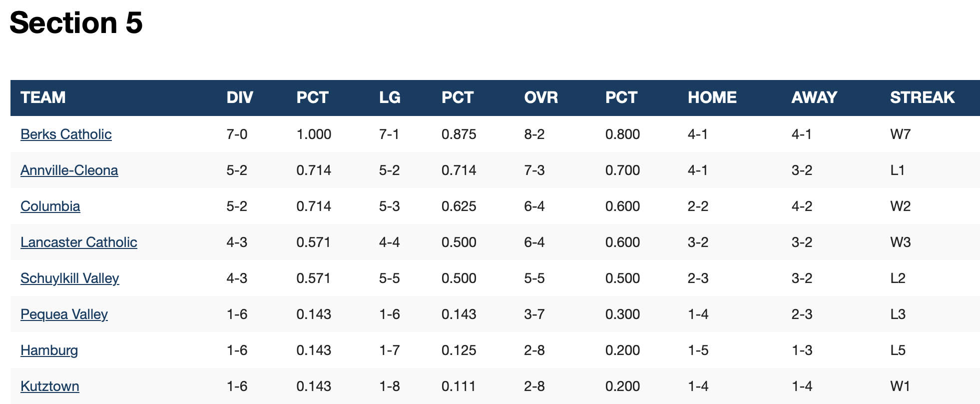Open the Berks Catholic team link

pos(66,134)
